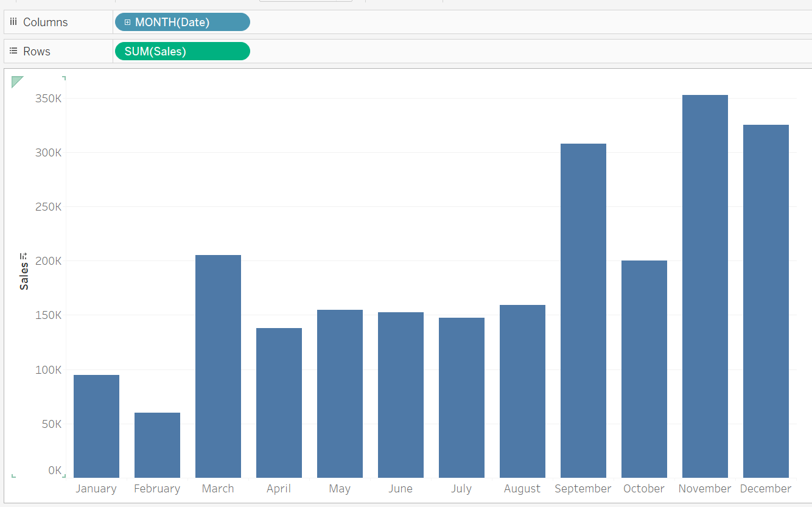Click the March axis label
Screen dimensions: 812x507
pyautogui.click(x=217, y=488)
